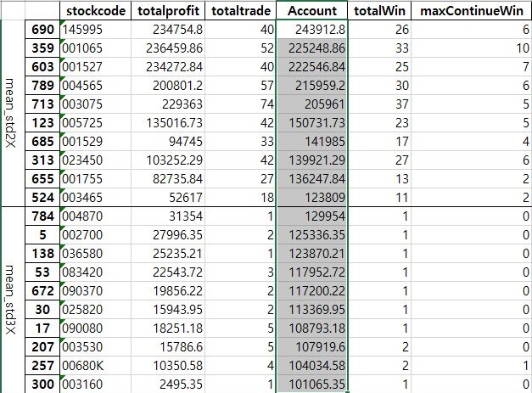Select stockcode cell 004565
The width and height of the screenshot is (532, 393).
(x=95, y=86)
